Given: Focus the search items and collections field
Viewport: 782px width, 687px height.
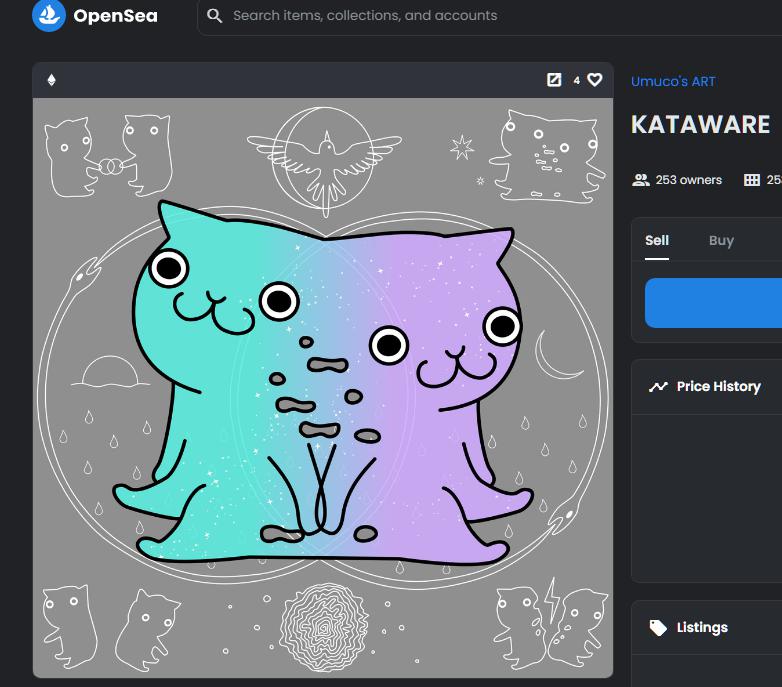Looking at the screenshot, I should click(x=490, y=15).
